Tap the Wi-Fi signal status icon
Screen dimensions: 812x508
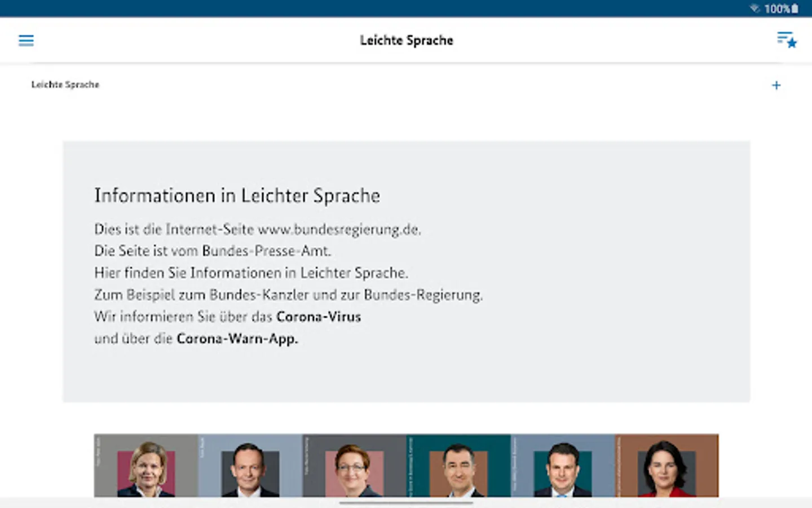coord(754,8)
